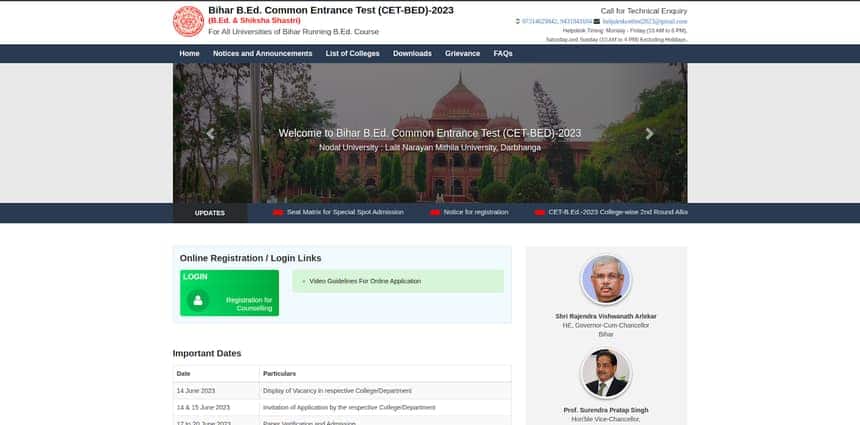Show the previous carousel slide
The height and width of the screenshot is (425, 860).
[210, 133]
